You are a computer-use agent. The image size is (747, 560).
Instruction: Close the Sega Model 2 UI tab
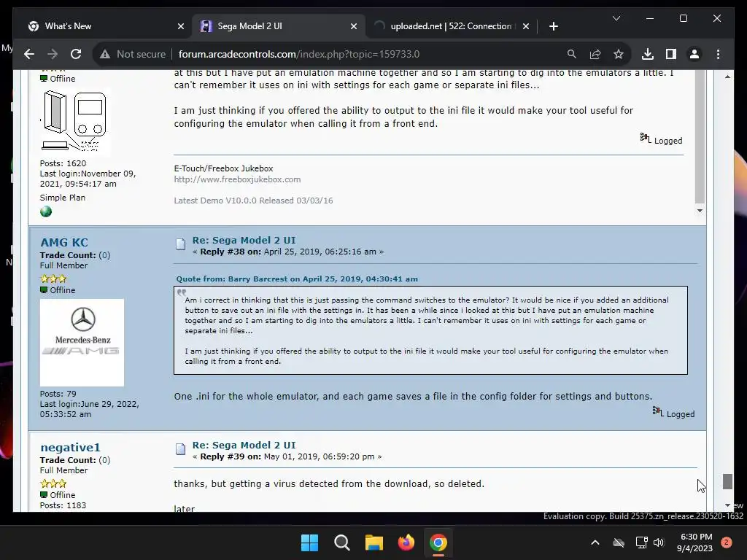354,26
